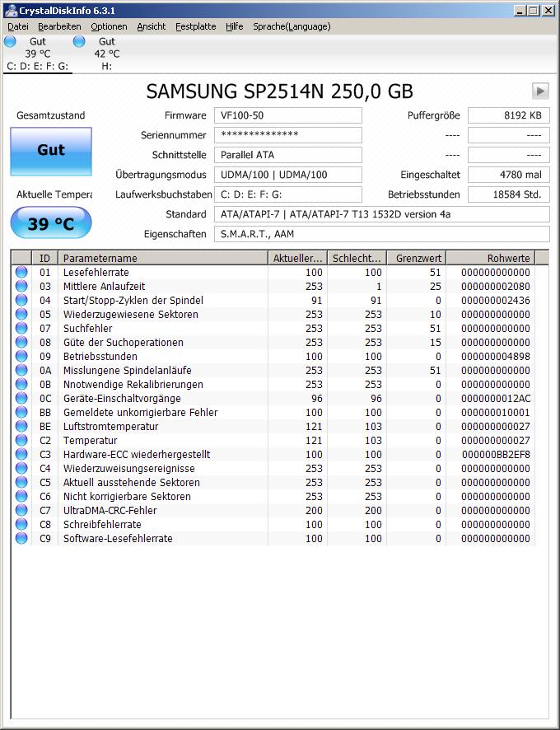Select the UltraDMA-CRC-Fehler parameter name
The height and width of the screenshot is (730, 560).
point(110,510)
